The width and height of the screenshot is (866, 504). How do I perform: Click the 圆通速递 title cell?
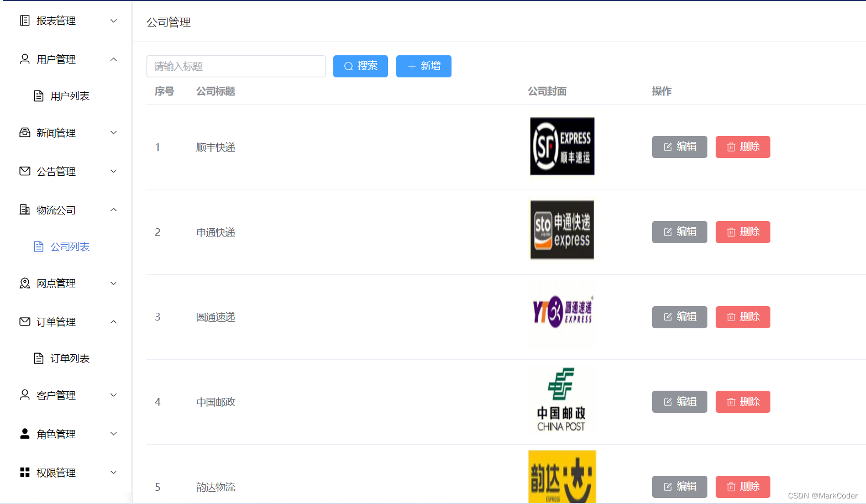point(216,317)
